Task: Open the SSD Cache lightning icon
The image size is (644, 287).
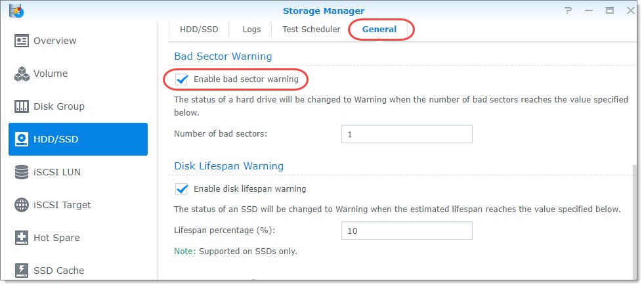Action: coord(22,270)
